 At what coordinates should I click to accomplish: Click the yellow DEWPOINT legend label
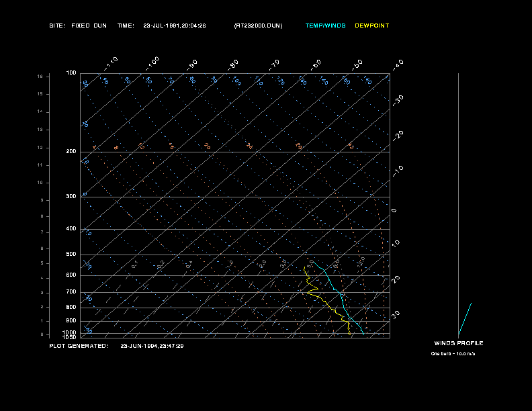coord(371,26)
